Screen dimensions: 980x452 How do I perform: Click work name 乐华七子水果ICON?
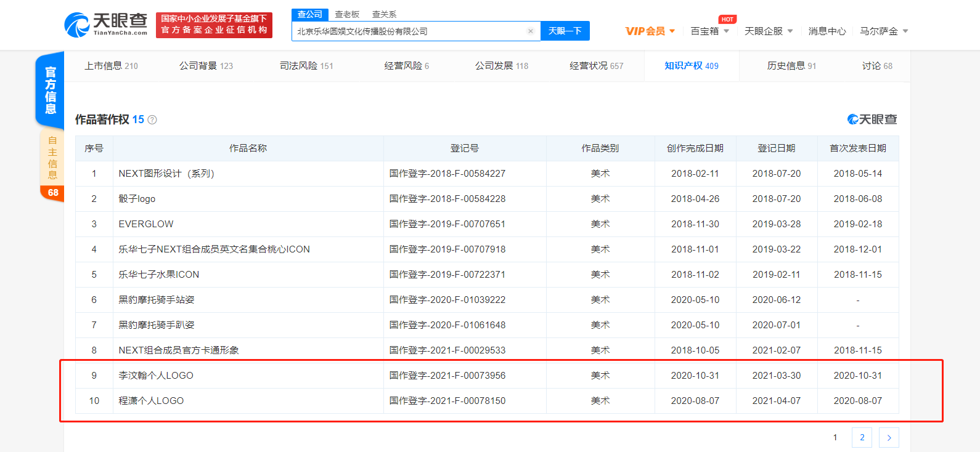[x=159, y=275]
